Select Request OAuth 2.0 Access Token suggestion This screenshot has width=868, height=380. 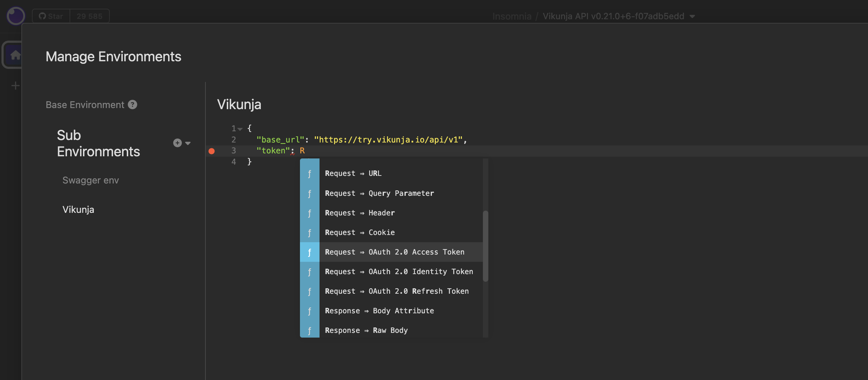pyautogui.click(x=395, y=252)
